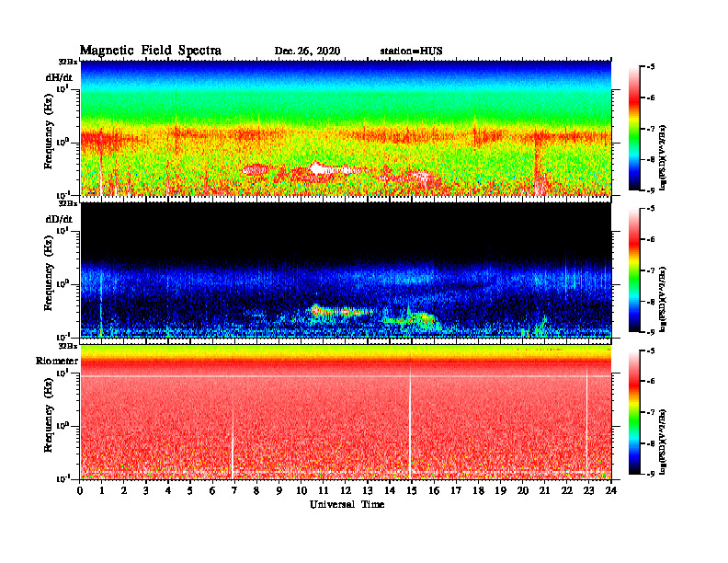Click the log(PSD) unit label beside Riometer color bar
This screenshot has height=563, width=728.
(664, 442)
